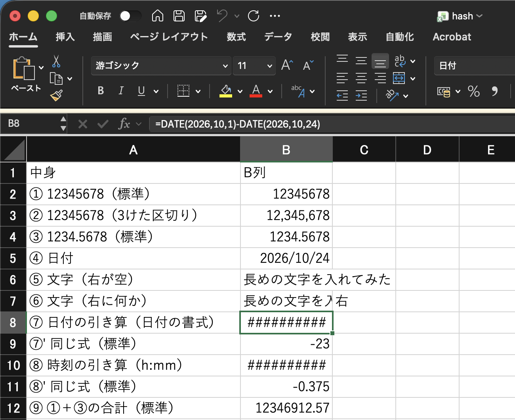
Task: Click the Insert Function fx icon
Action: point(124,124)
